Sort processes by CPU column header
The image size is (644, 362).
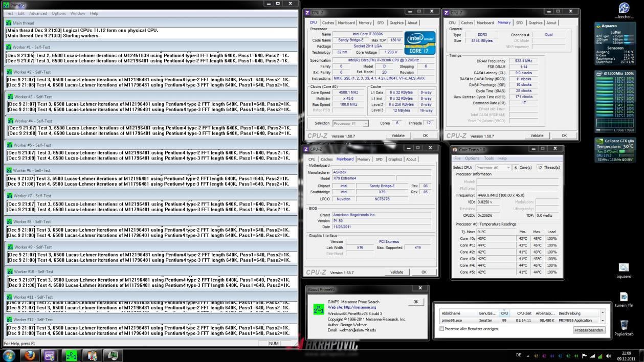click(x=504, y=313)
